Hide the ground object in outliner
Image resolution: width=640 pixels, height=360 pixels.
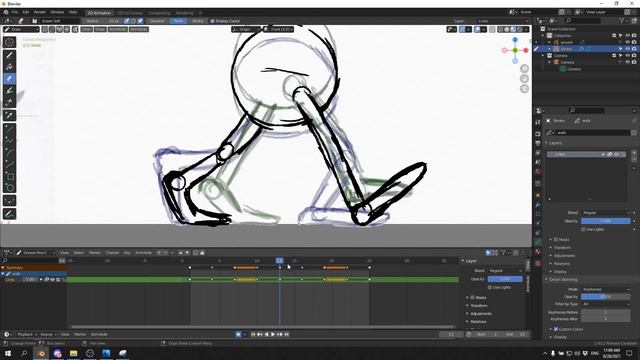(627, 42)
